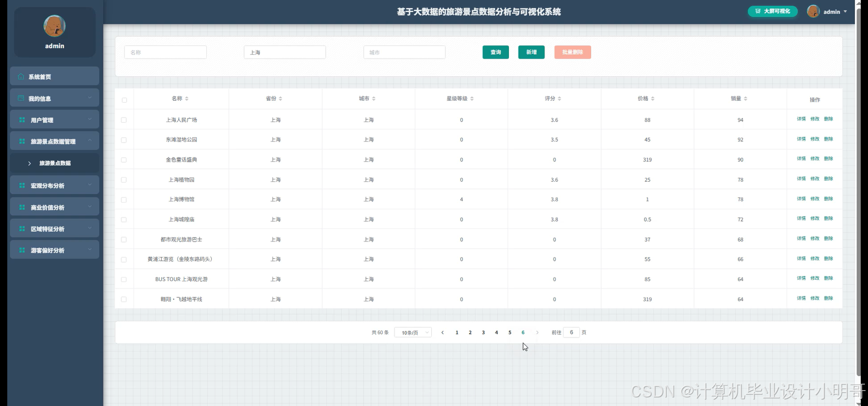Image resolution: width=868 pixels, height=406 pixels.
Task: Go to page 4
Action: 496,332
